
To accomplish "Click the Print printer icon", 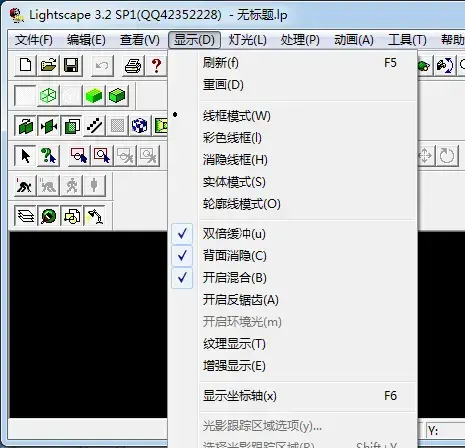I will click(133, 65).
